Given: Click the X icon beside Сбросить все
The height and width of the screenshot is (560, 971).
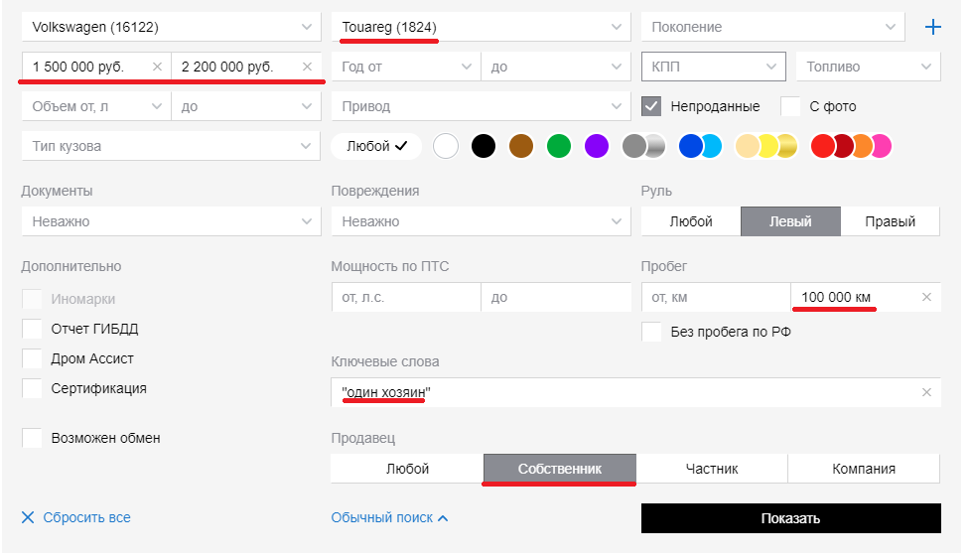Looking at the screenshot, I should click(28, 517).
